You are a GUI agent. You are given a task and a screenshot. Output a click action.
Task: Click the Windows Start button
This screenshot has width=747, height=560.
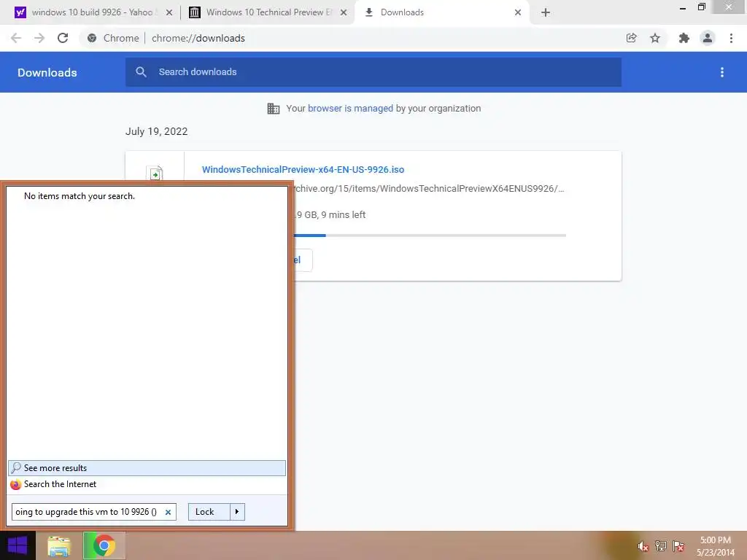click(x=18, y=545)
